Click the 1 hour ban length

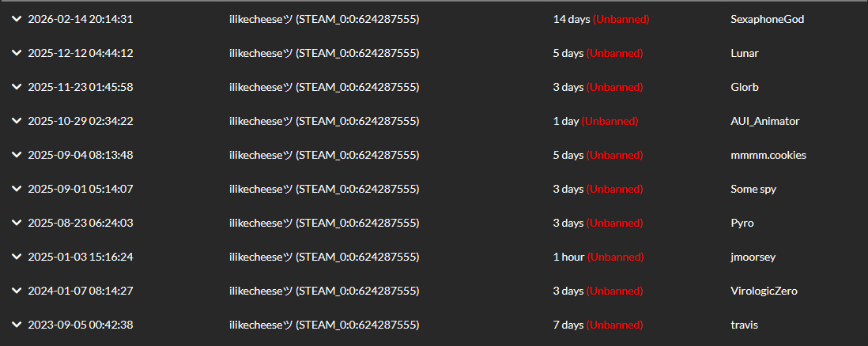coord(568,257)
